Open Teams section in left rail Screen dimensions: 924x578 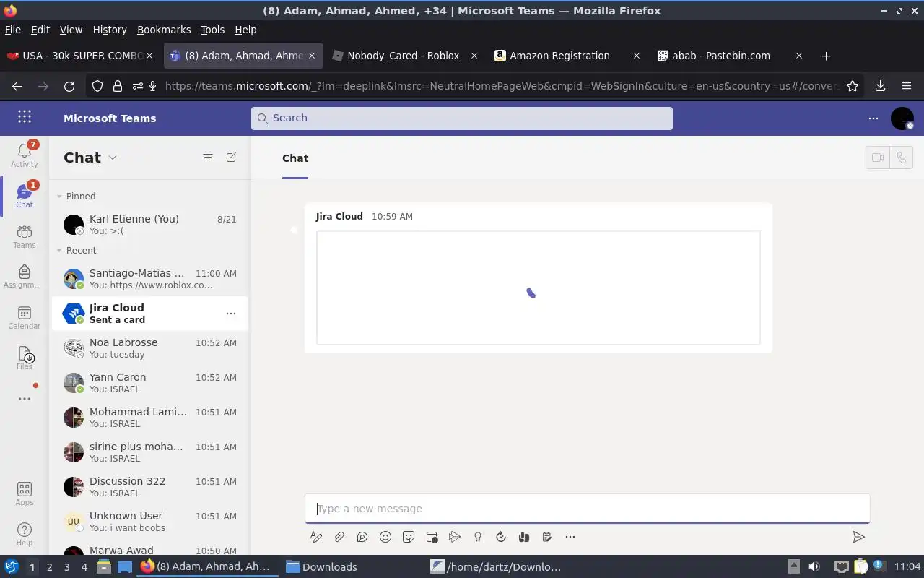[x=24, y=236]
